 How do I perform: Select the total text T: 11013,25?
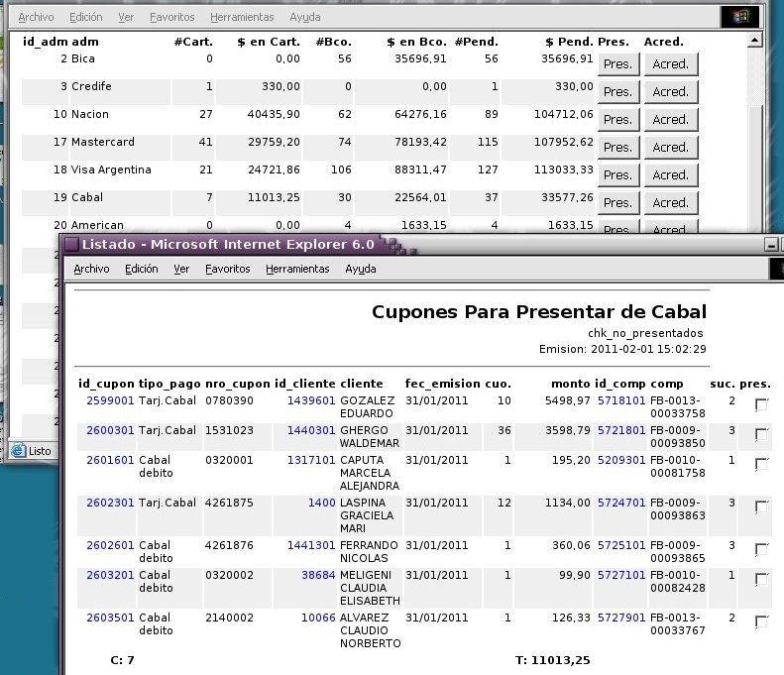[x=552, y=660]
